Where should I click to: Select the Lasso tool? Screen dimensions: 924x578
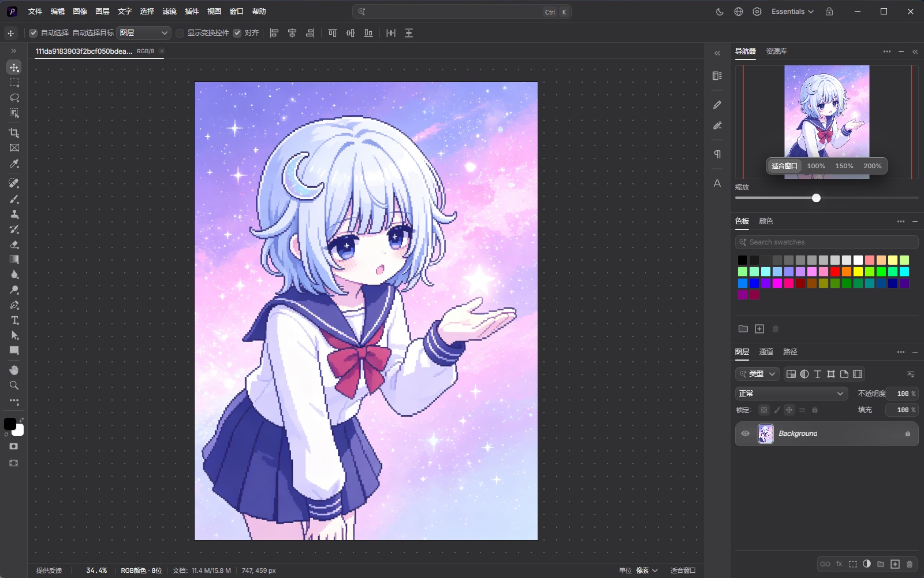pyautogui.click(x=14, y=98)
